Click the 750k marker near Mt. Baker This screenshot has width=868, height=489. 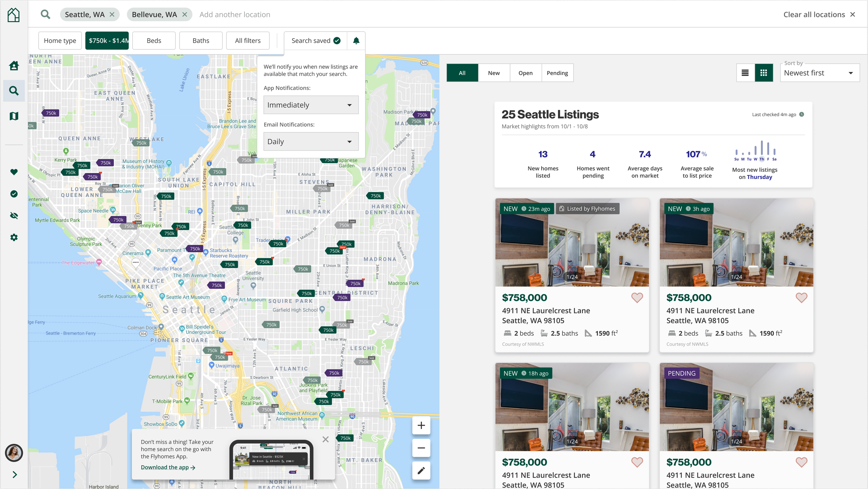tap(345, 438)
